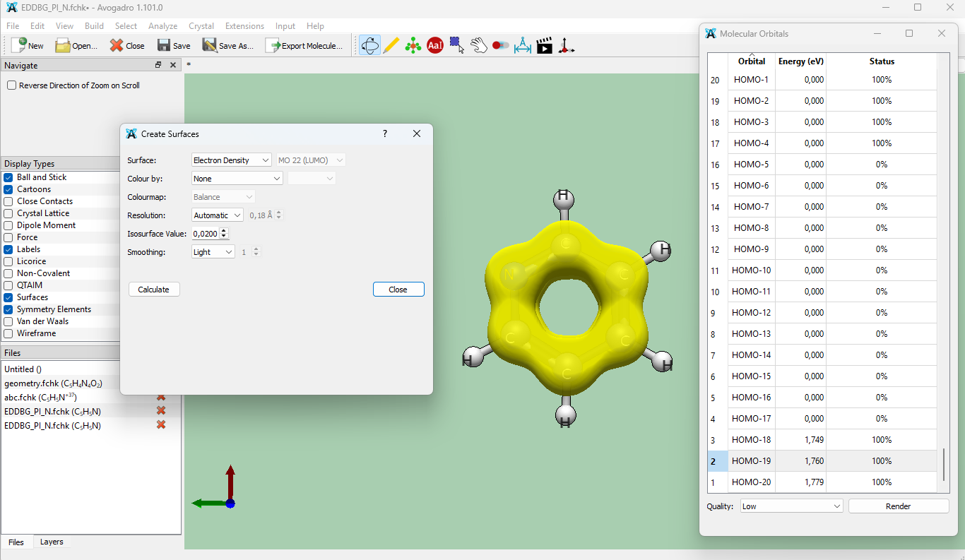
Task: Select the Draw pencil tool
Action: point(391,46)
